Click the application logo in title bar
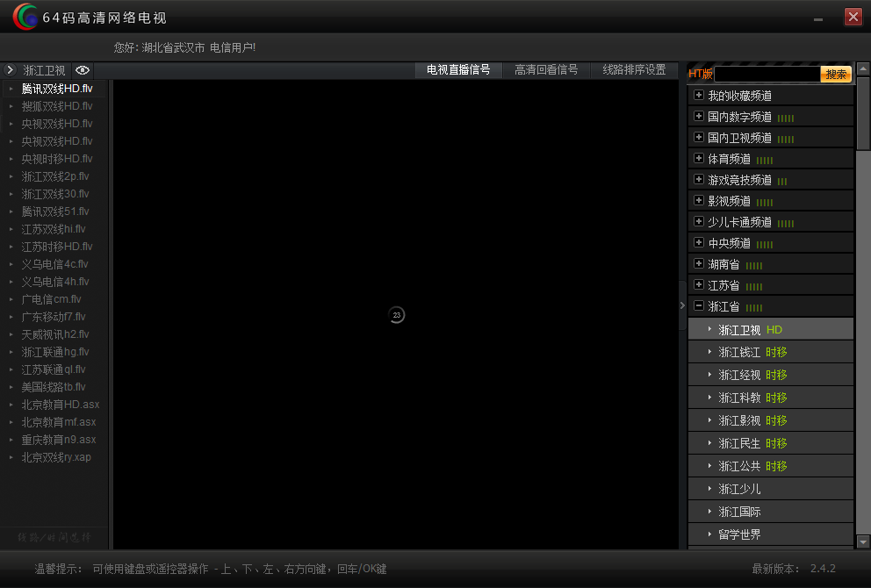The width and height of the screenshot is (871, 588). coord(24,16)
